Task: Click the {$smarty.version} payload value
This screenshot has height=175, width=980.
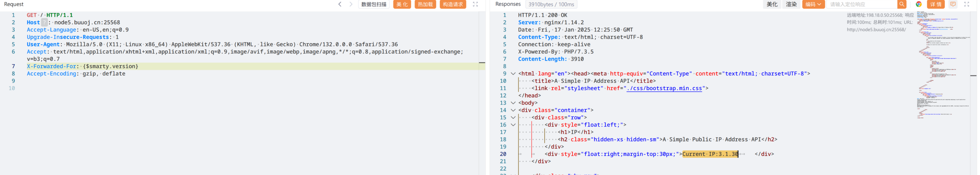Action: point(110,66)
